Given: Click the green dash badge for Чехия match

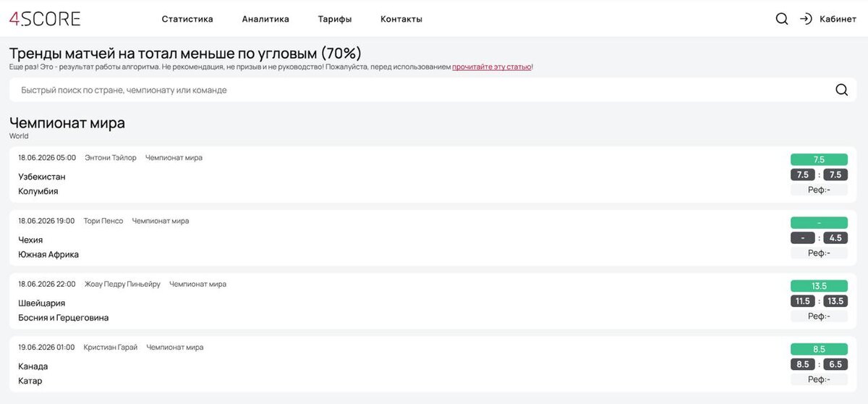Looking at the screenshot, I should pyautogui.click(x=819, y=222).
